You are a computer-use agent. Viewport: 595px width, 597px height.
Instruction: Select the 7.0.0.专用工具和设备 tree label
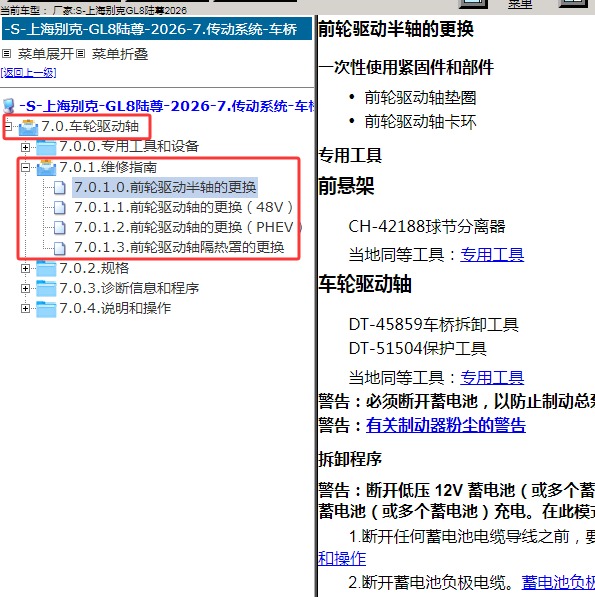(x=129, y=146)
